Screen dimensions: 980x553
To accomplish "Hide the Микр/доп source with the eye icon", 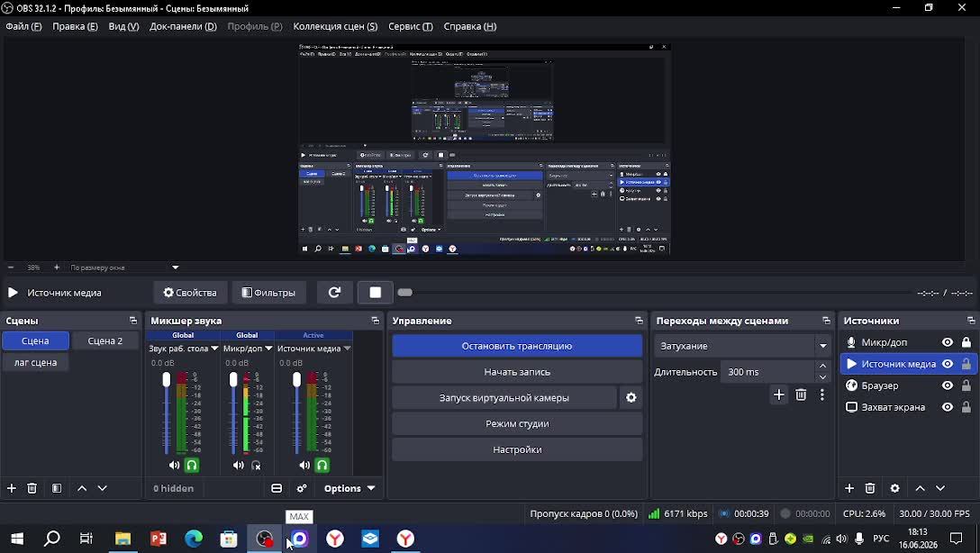I will pos(948,342).
